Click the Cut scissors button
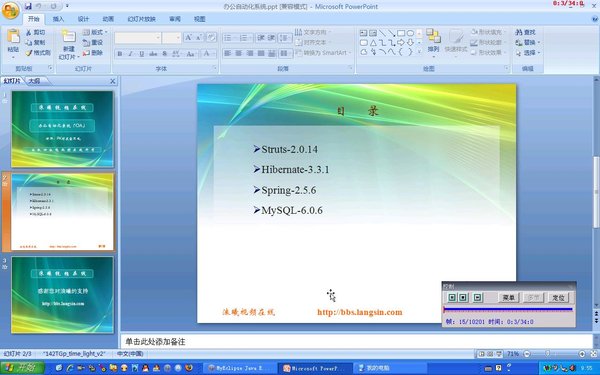Screen dimensions: 600x375 click(x=35, y=33)
